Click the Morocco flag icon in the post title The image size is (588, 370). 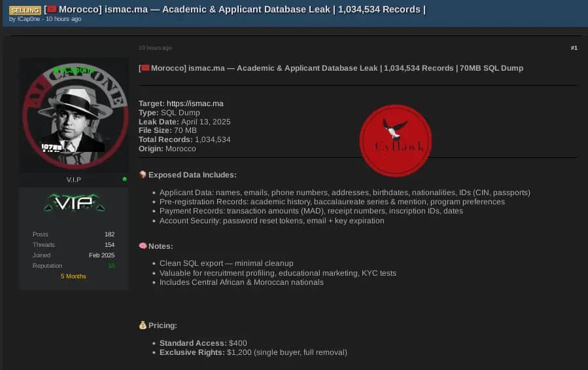pos(145,68)
